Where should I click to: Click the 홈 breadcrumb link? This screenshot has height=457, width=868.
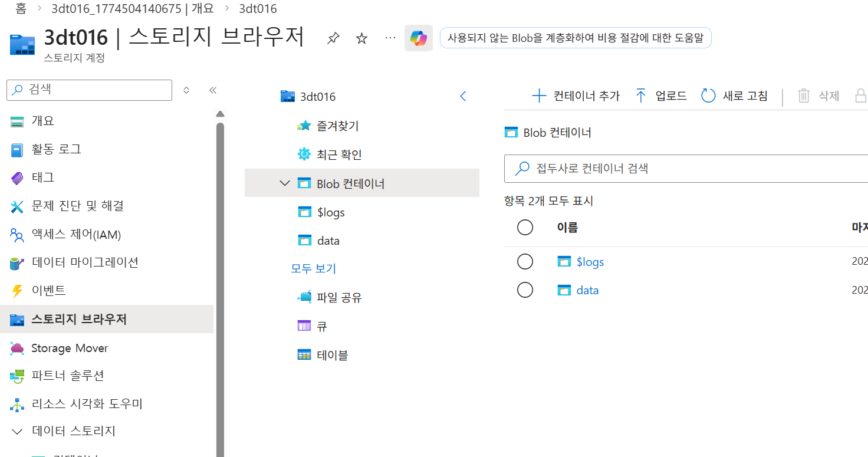pyautogui.click(x=21, y=9)
